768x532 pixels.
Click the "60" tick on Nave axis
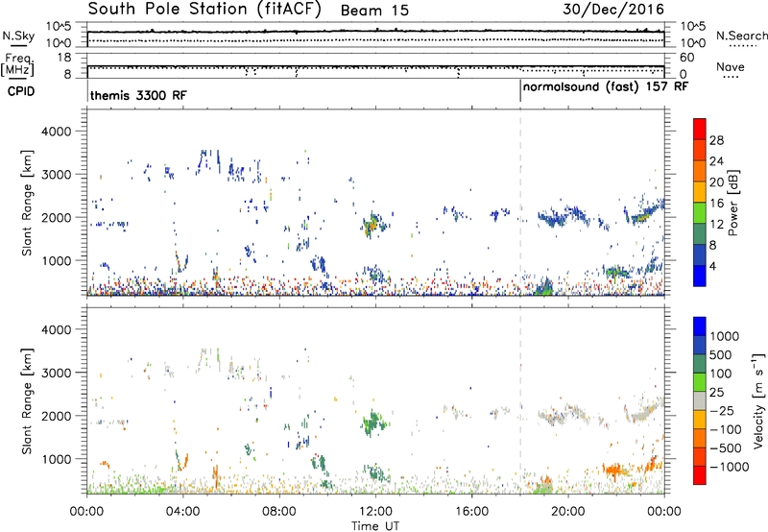pyautogui.click(x=687, y=58)
